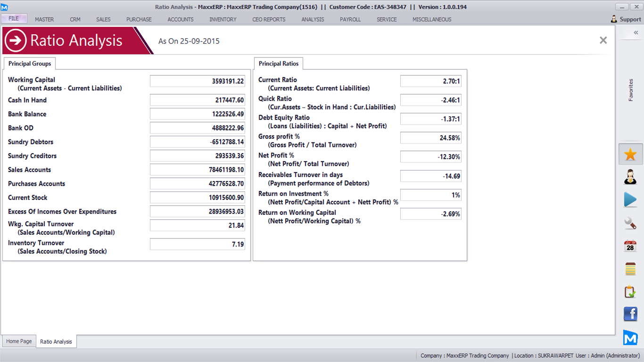644x362 pixels.
Task: Select the Principal Ratios tab
Action: click(x=279, y=64)
